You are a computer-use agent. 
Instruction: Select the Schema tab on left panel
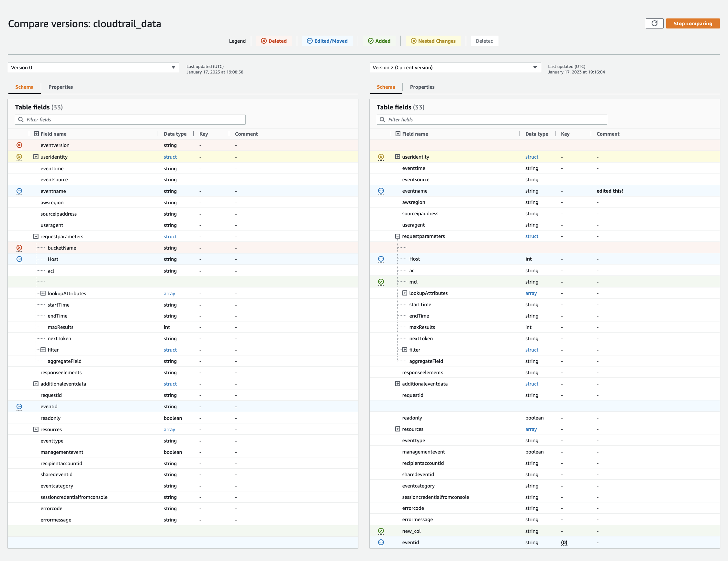tap(25, 87)
